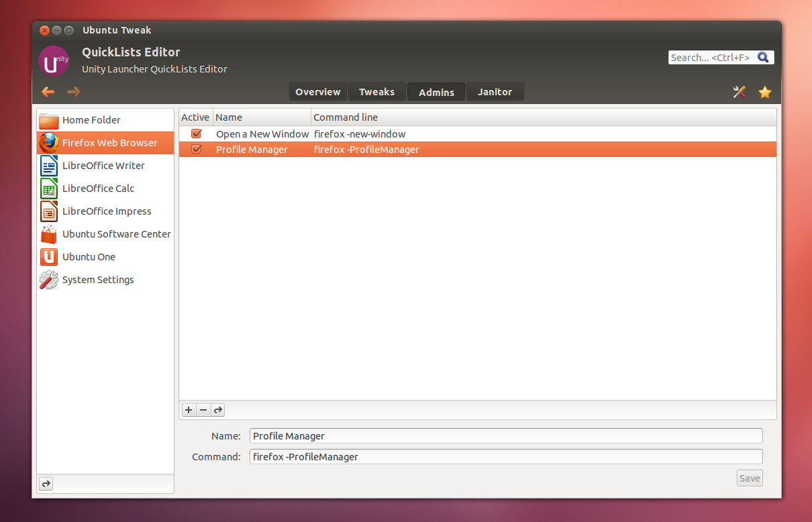Image resolution: width=812 pixels, height=522 pixels.
Task: Open System Settings quicklists via wrench icon
Action: pos(48,280)
